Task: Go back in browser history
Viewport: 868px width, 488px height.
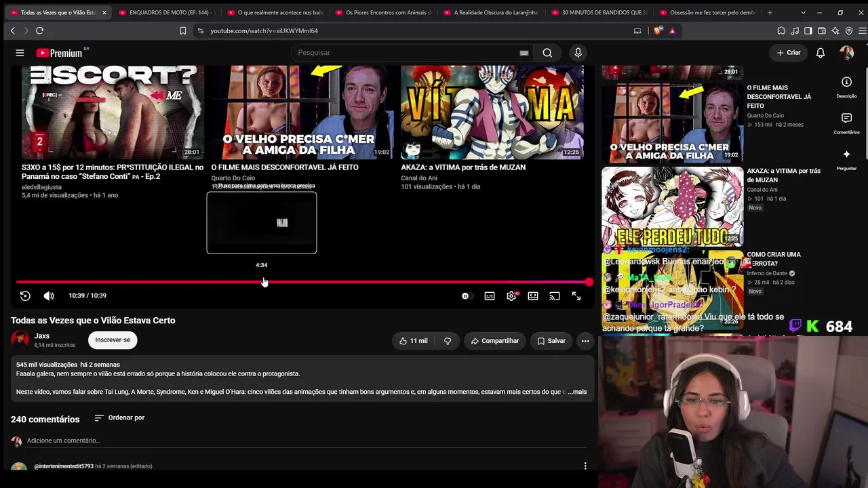Action: [12, 30]
